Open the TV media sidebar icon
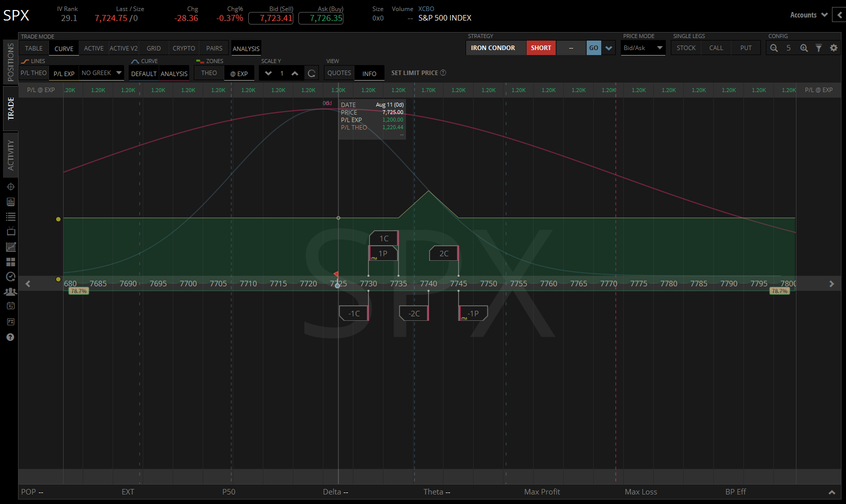This screenshot has width=846, height=504. (11, 232)
